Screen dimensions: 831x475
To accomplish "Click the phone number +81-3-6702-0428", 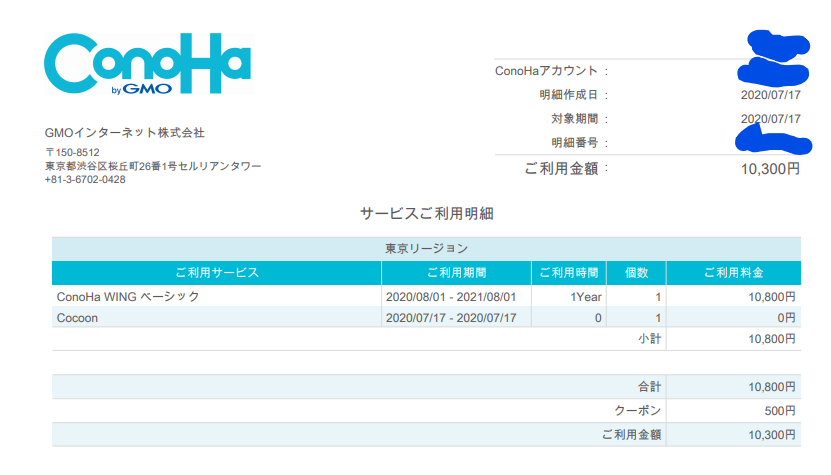I will tap(85, 180).
